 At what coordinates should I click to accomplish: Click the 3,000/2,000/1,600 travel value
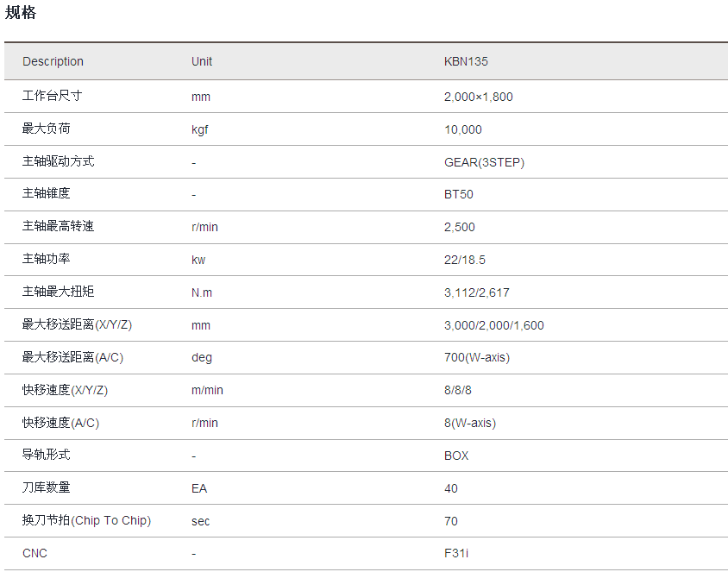coord(493,325)
